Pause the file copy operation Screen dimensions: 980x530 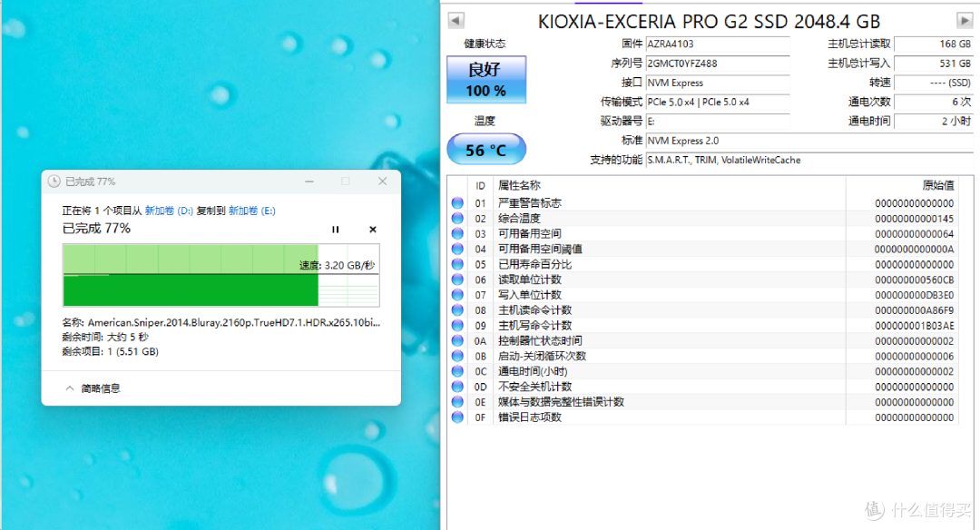click(x=336, y=230)
